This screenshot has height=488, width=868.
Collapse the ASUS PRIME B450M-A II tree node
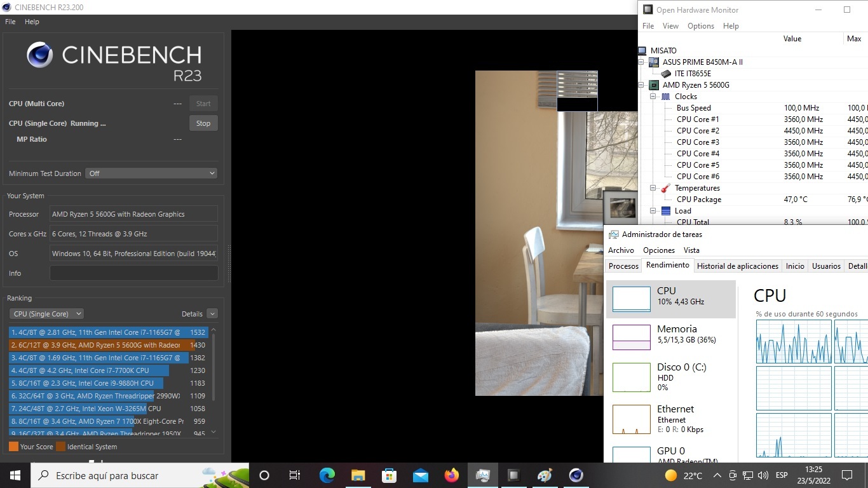642,62
